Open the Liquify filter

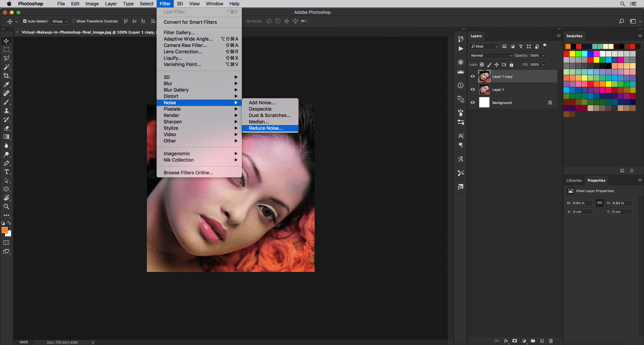173,58
